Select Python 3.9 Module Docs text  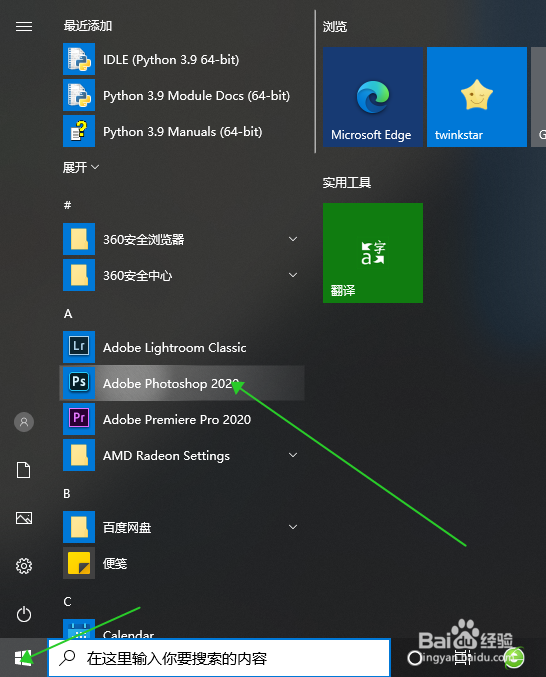pyautogui.click(x=196, y=95)
